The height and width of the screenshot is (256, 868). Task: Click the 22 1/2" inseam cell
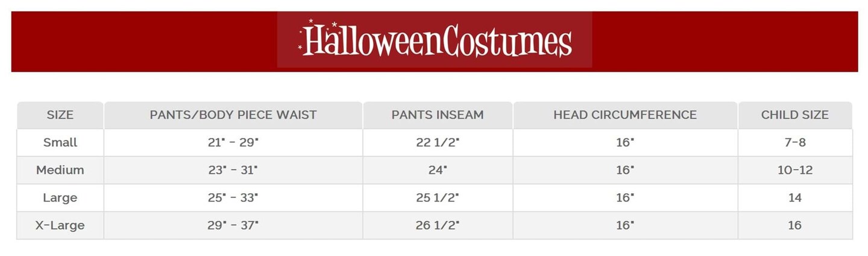pos(438,142)
